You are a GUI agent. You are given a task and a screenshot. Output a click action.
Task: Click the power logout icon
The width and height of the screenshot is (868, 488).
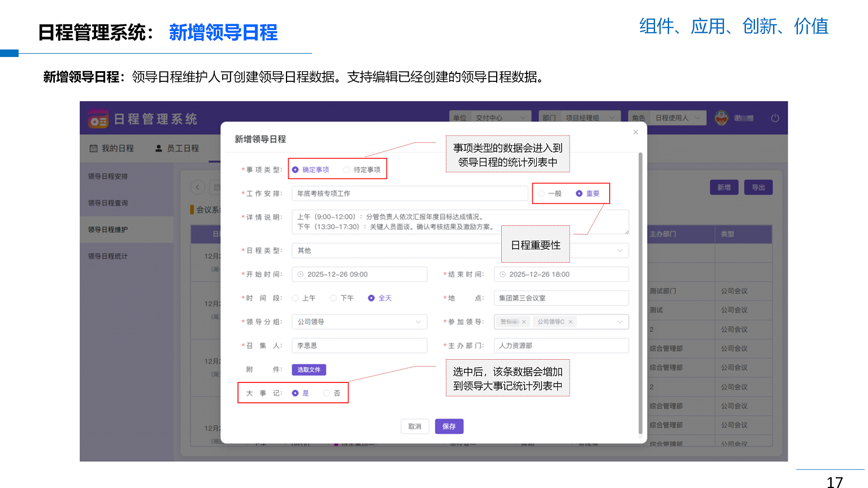pos(775,118)
